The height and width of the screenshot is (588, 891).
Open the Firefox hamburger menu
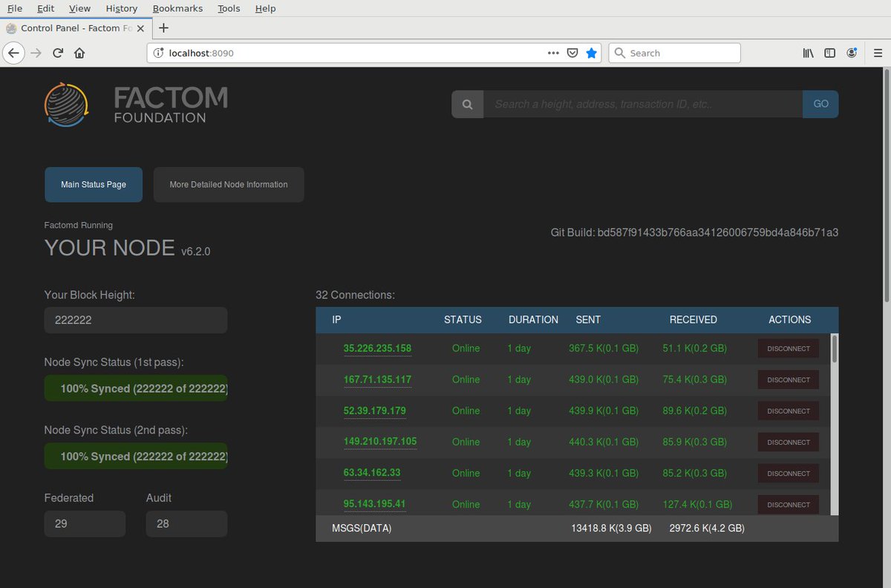(878, 53)
